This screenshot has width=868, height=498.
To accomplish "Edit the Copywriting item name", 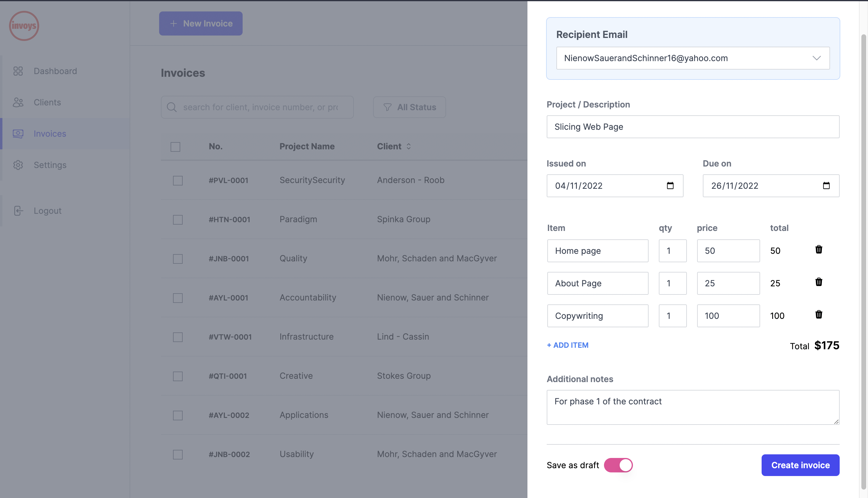I will pyautogui.click(x=598, y=316).
